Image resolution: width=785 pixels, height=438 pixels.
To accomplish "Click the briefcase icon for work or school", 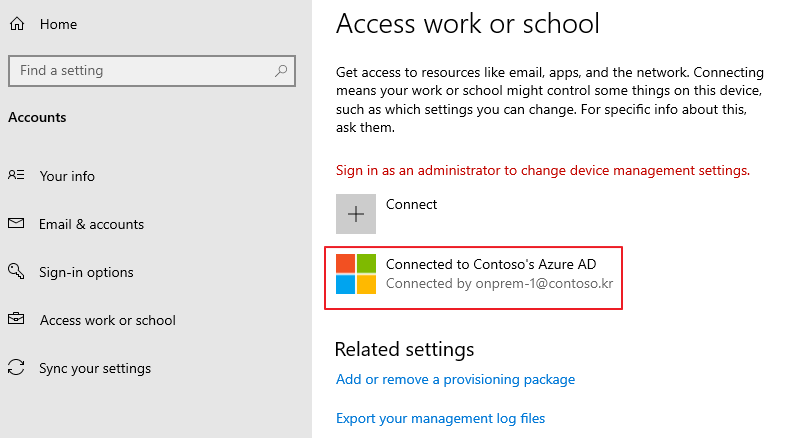I will (16, 318).
